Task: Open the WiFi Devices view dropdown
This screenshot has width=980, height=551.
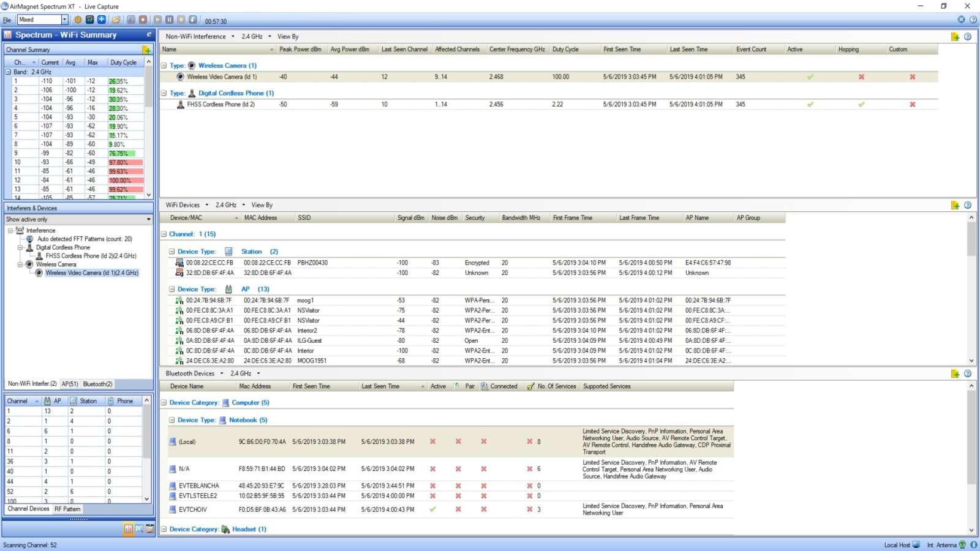Action: click(206, 205)
